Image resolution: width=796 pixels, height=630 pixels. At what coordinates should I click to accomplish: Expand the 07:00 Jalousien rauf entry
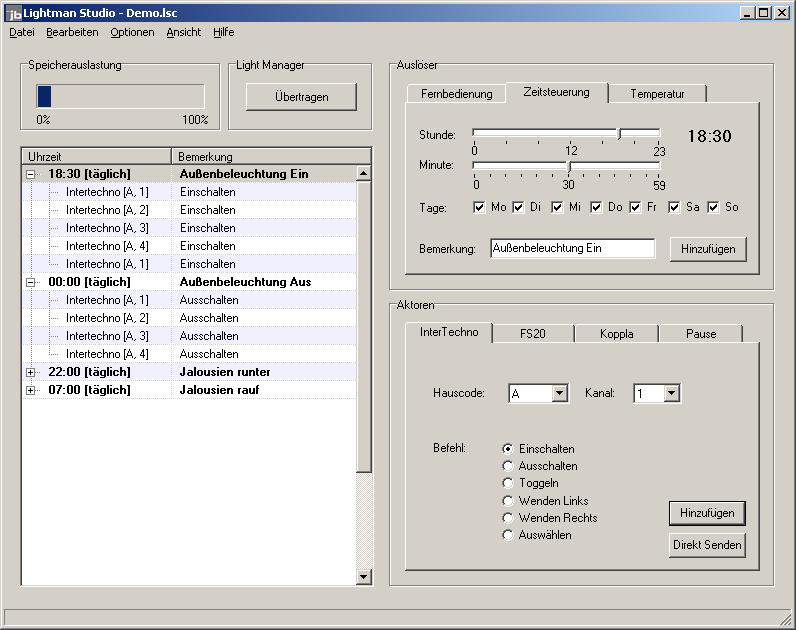[30, 390]
